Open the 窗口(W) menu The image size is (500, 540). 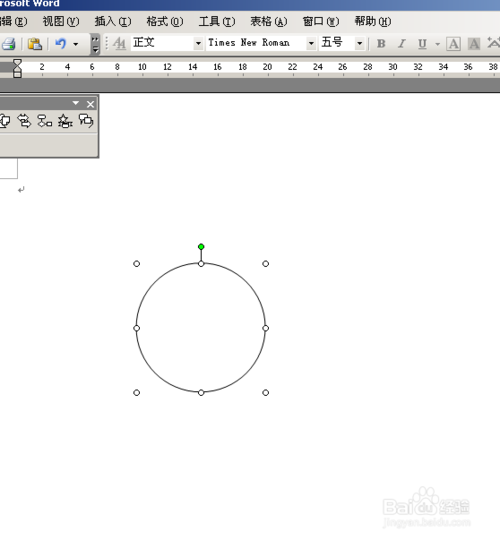[x=321, y=21]
